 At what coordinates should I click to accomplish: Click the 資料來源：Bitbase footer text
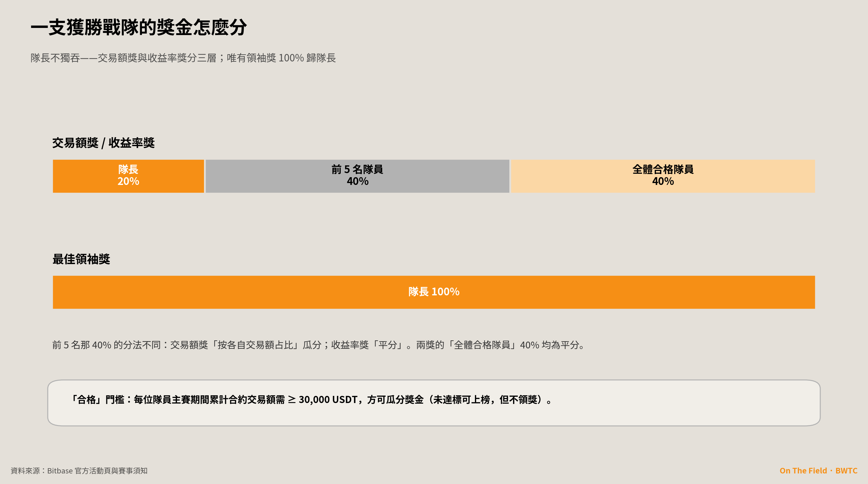(x=79, y=471)
